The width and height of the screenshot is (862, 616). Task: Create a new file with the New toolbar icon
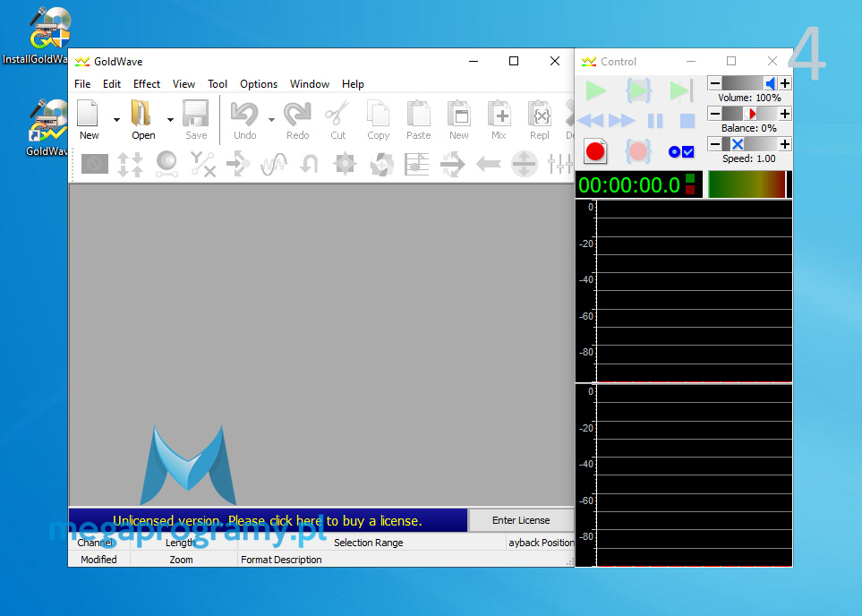pyautogui.click(x=89, y=119)
